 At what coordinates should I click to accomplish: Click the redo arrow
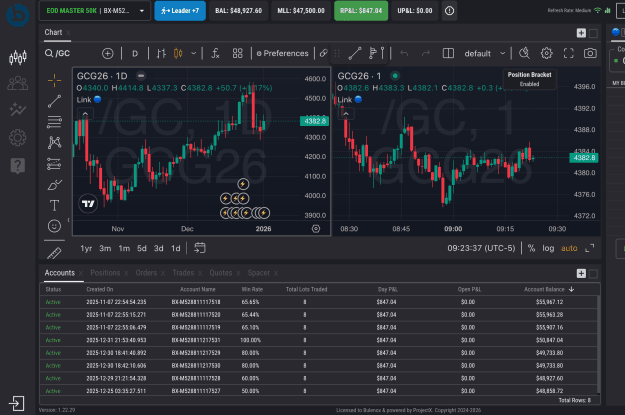pyautogui.click(x=426, y=53)
